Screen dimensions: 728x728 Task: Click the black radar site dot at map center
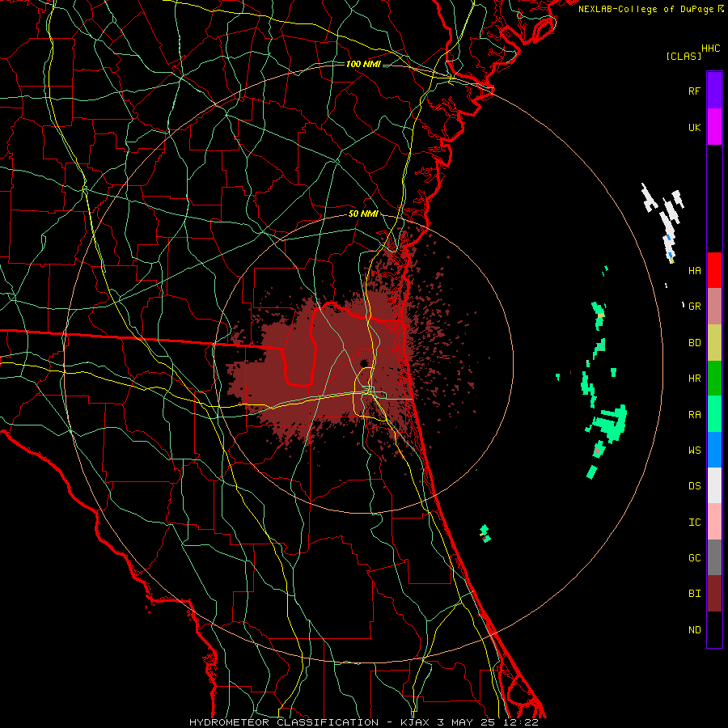coord(364,363)
